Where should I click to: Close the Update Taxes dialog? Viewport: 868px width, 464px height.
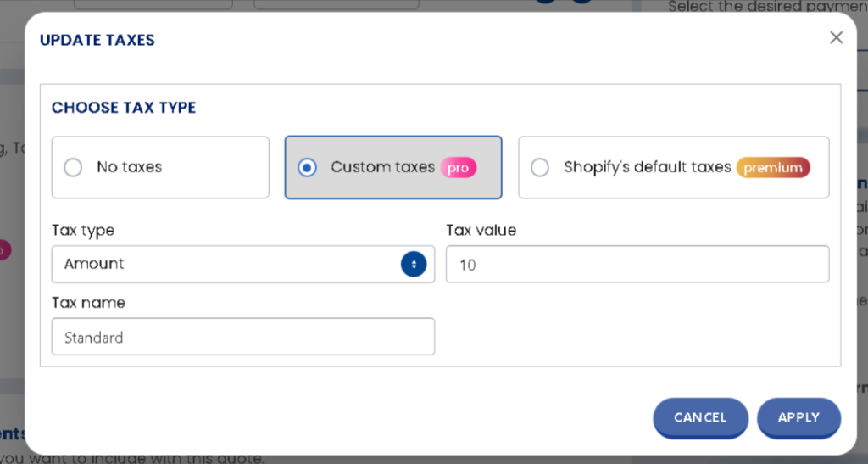pyautogui.click(x=836, y=37)
